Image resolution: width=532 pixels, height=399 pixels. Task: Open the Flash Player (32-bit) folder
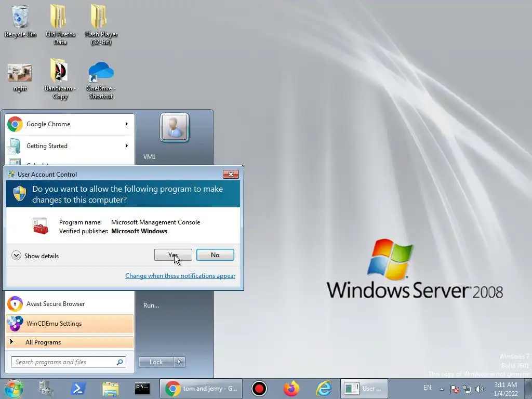(101, 24)
